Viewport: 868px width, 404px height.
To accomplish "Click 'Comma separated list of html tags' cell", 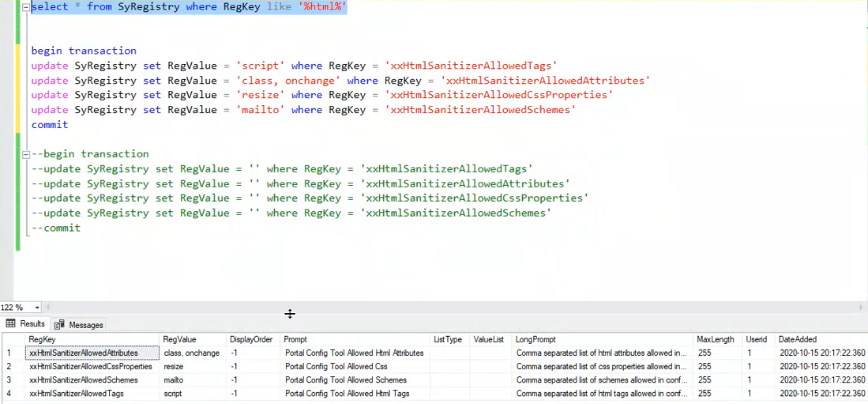I will (603, 394).
